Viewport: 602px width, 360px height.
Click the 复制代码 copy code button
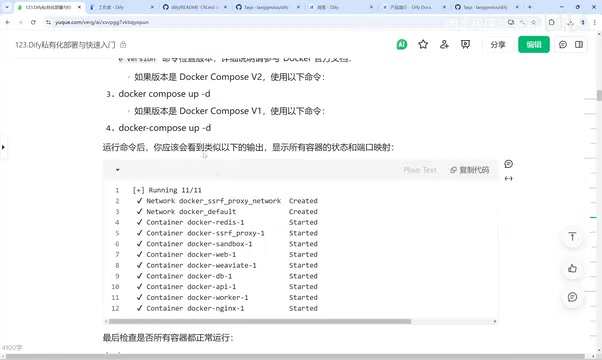click(470, 170)
